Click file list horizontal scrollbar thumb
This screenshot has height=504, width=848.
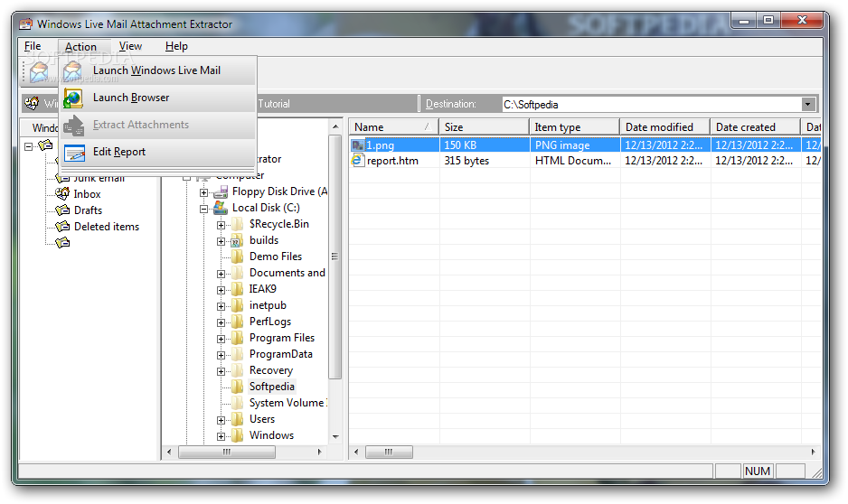tap(389, 452)
